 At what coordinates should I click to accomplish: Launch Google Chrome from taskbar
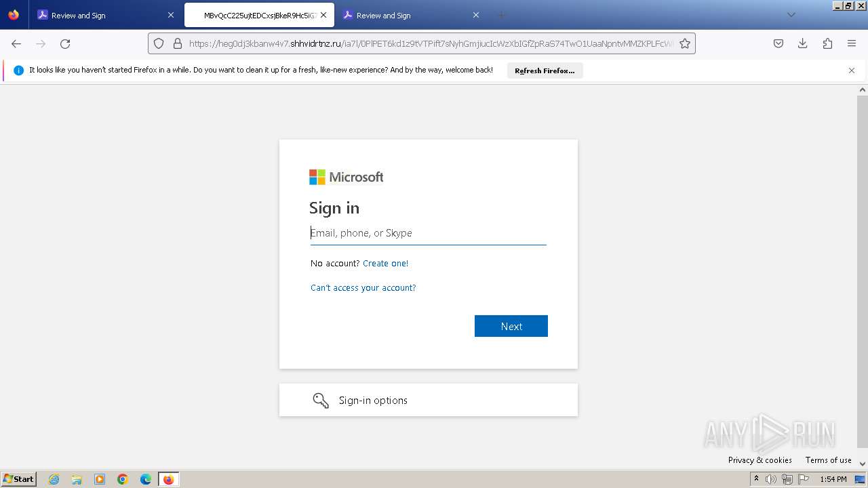click(x=123, y=479)
